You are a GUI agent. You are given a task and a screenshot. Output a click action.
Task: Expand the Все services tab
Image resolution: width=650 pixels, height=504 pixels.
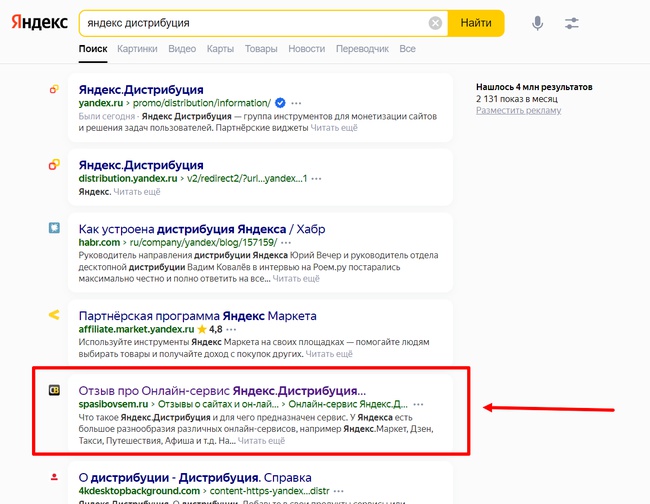point(407,49)
